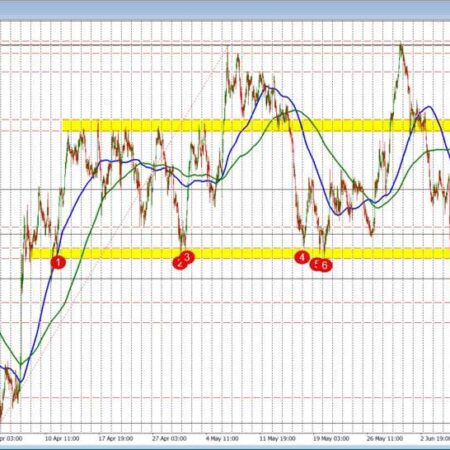
Task: Click the "17 Apr 19:00" time axis label
Action: [116, 438]
